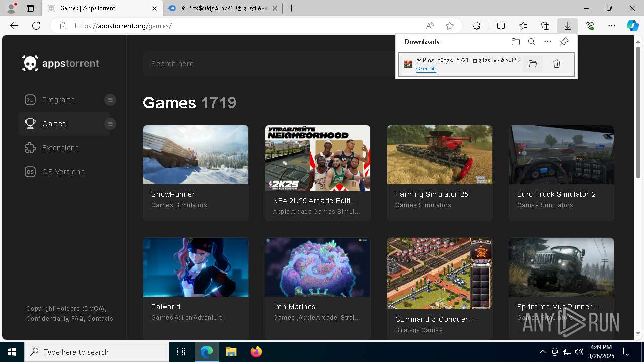
Task: Close the Games | AppsTorrent tab
Action: click(x=155, y=8)
